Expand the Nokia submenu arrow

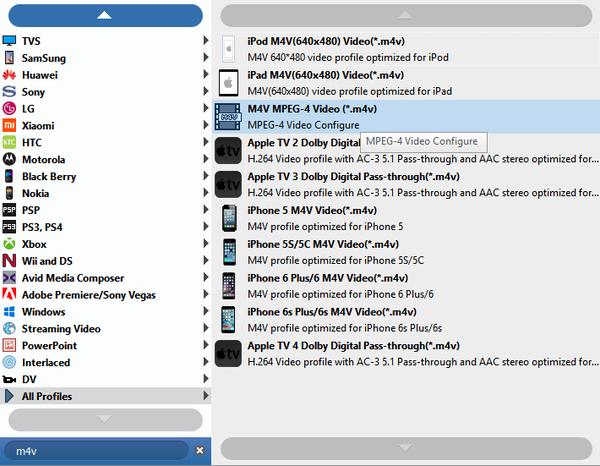coord(205,192)
